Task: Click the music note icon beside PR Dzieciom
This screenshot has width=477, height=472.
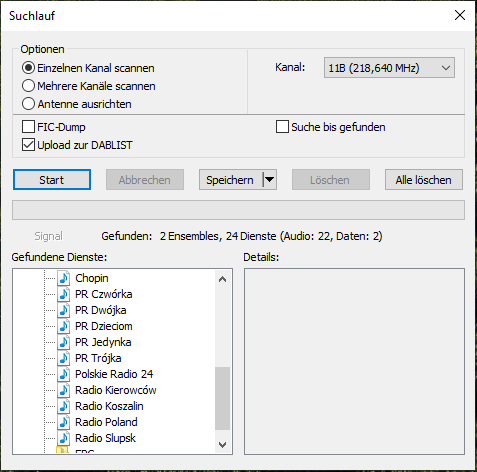Action: coord(63,326)
